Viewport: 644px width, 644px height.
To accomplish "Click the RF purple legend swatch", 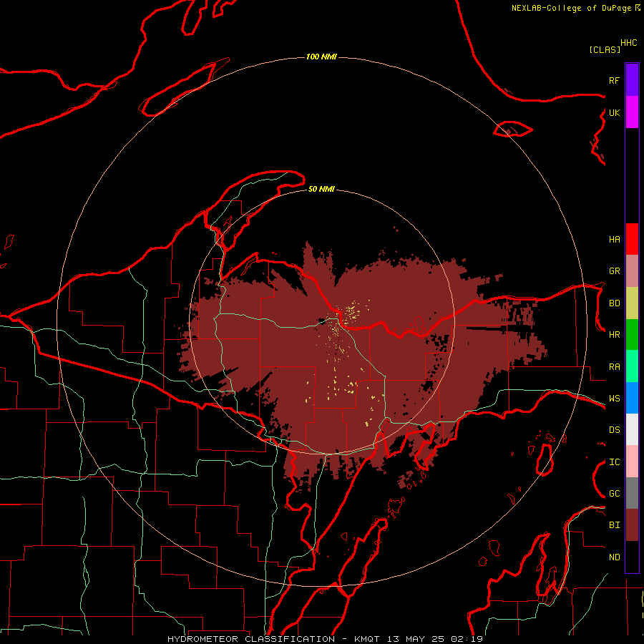I will [632, 80].
